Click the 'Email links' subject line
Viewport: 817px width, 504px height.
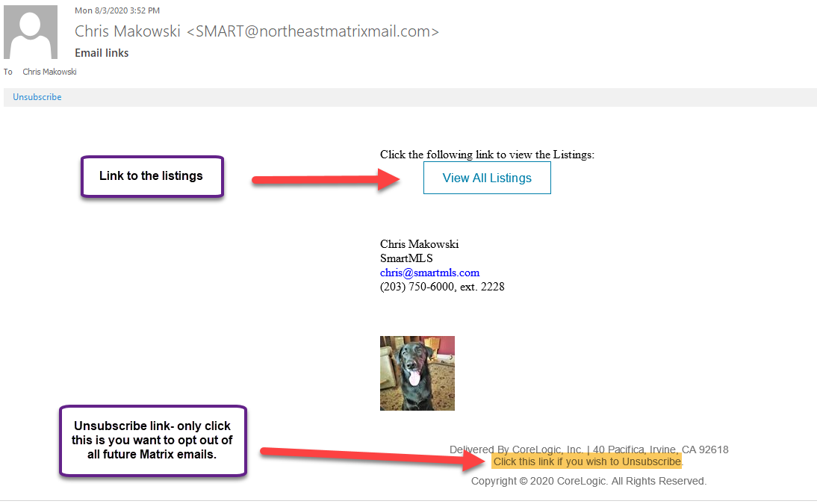coord(102,53)
